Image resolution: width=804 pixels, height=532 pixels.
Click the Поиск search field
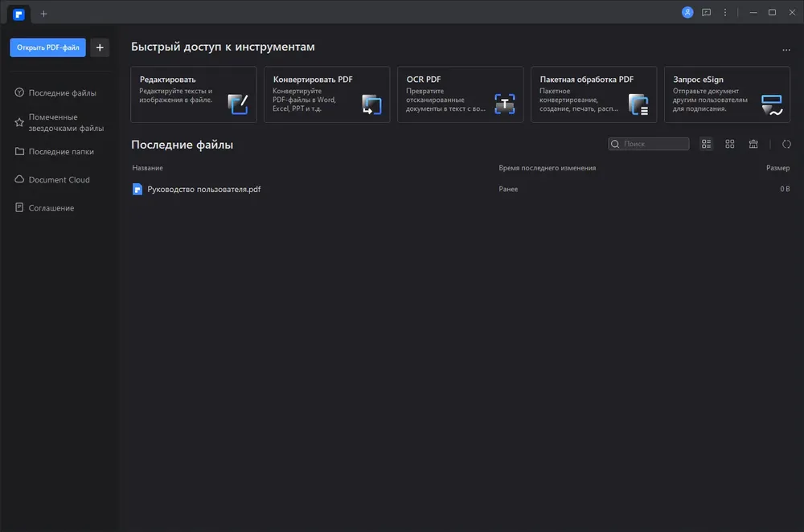click(649, 144)
